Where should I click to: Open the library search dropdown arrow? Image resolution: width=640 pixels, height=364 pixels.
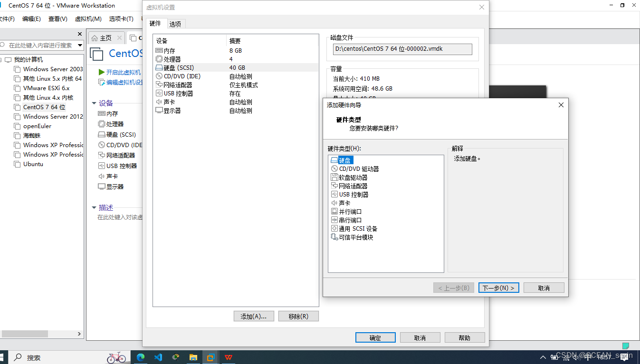pyautogui.click(x=80, y=45)
